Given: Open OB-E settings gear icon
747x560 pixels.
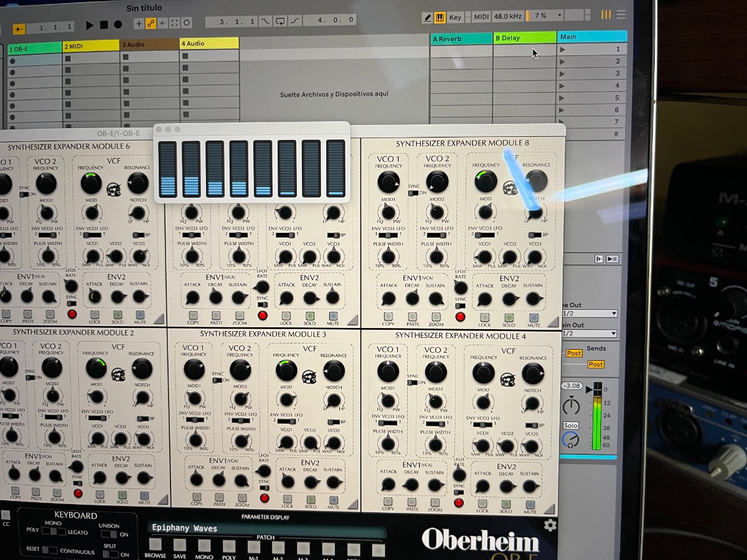Looking at the screenshot, I should tap(550, 525).
